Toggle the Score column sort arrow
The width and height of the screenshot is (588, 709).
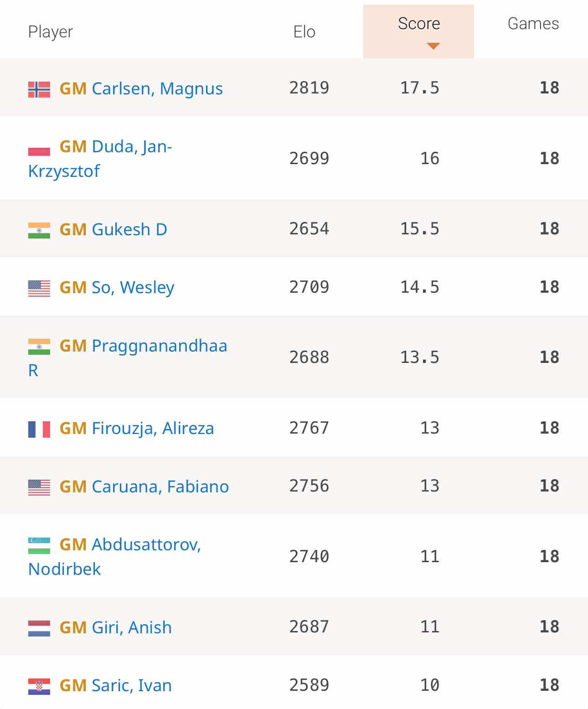(x=433, y=46)
